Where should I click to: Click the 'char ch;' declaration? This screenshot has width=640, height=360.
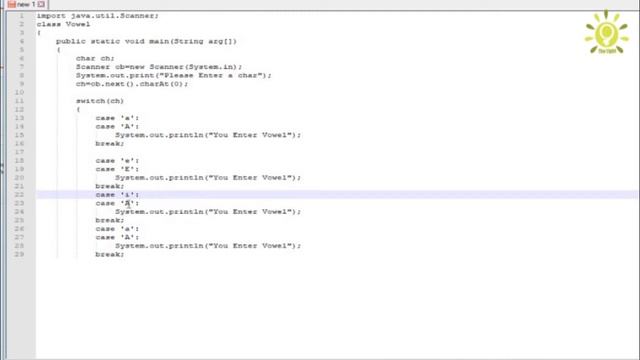pos(95,58)
